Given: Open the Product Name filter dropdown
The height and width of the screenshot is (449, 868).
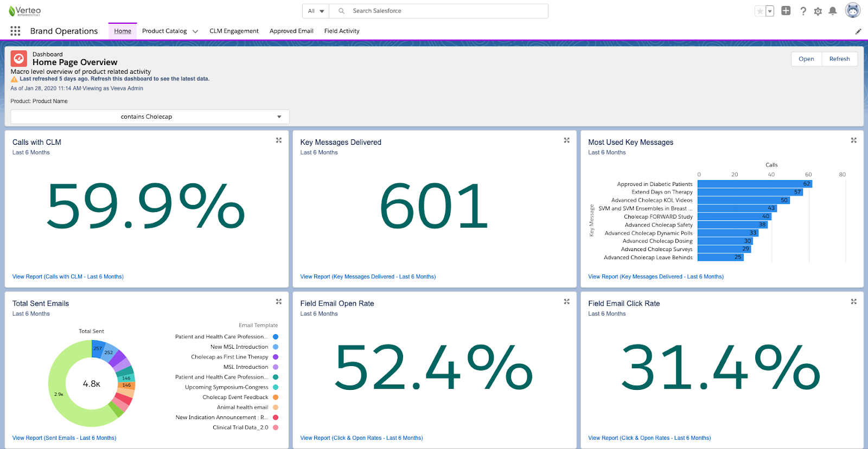Looking at the screenshot, I should tap(150, 117).
